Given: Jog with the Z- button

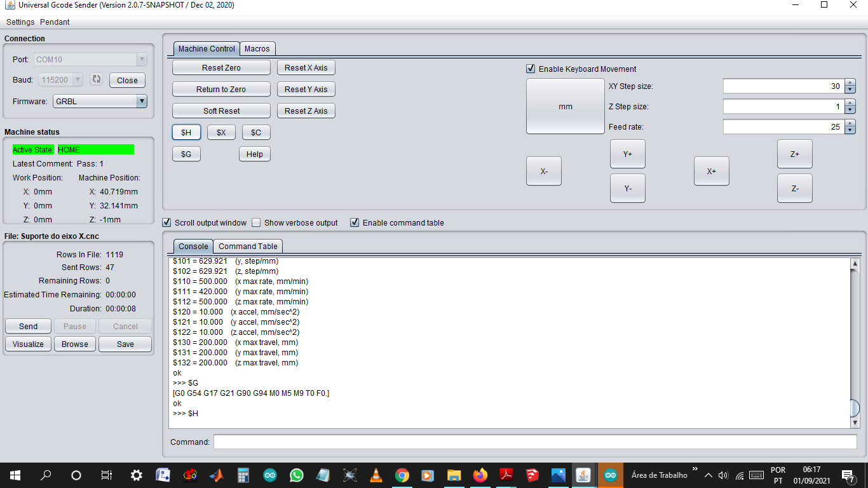Looking at the screenshot, I should pyautogui.click(x=795, y=188).
